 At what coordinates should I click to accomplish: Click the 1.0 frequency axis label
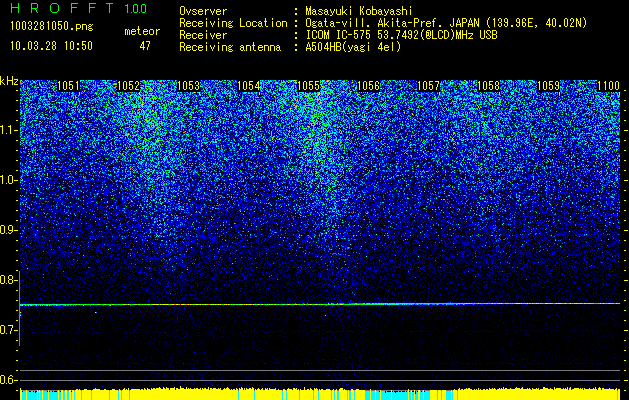(x=9, y=180)
